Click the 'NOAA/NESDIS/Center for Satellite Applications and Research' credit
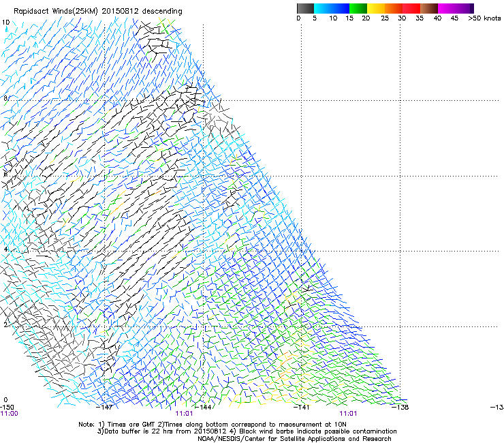504x443 pixels. (x=294, y=439)
